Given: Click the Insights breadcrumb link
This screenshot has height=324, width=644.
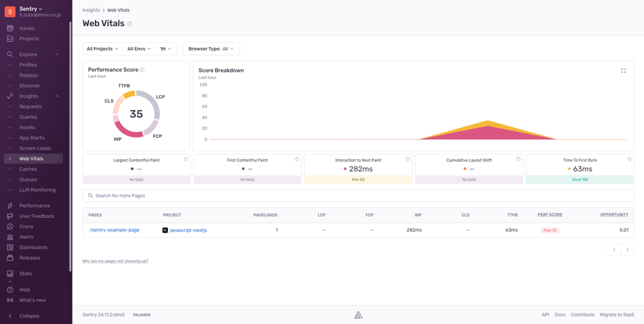Looking at the screenshot, I should click(91, 10).
